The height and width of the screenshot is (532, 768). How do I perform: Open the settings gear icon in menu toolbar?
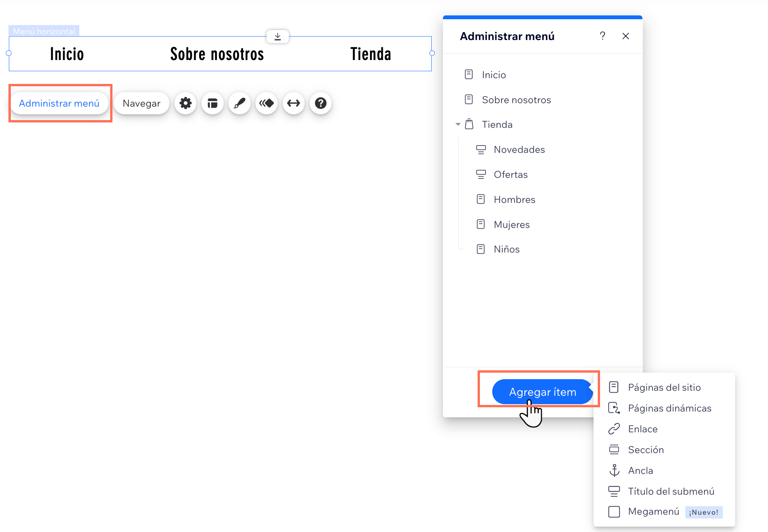tap(186, 103)
